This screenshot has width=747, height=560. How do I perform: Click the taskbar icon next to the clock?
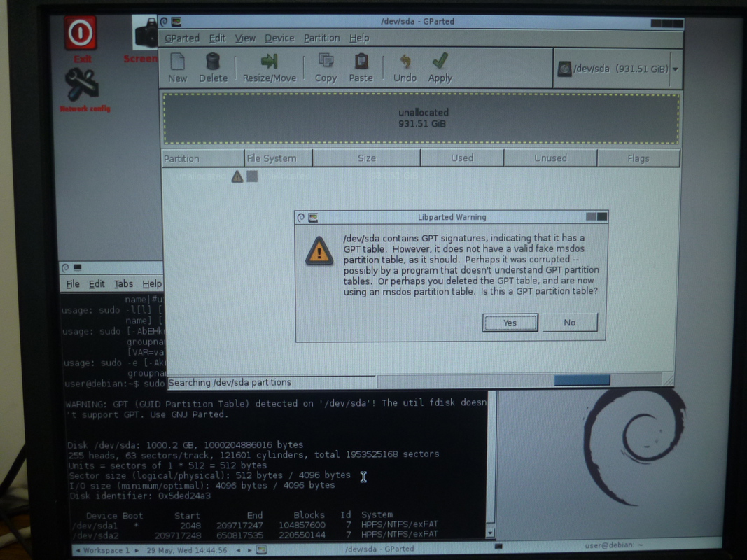point(261,550)
